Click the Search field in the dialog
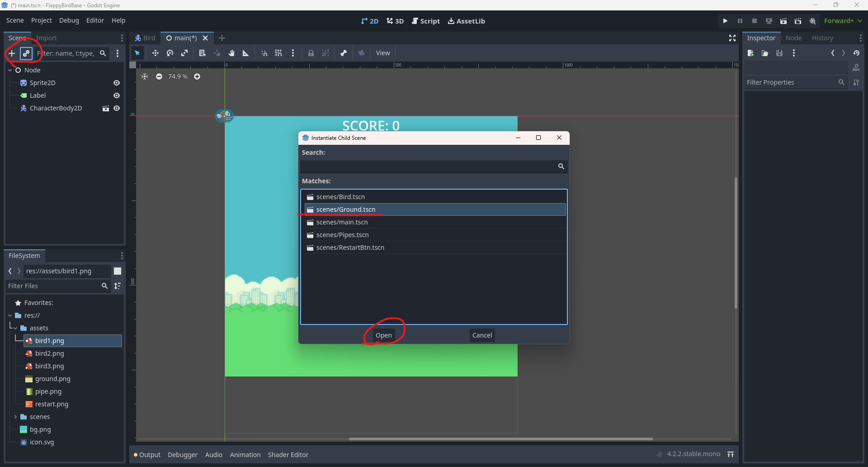This screenshot has height=467, width=868. point(427,167)
